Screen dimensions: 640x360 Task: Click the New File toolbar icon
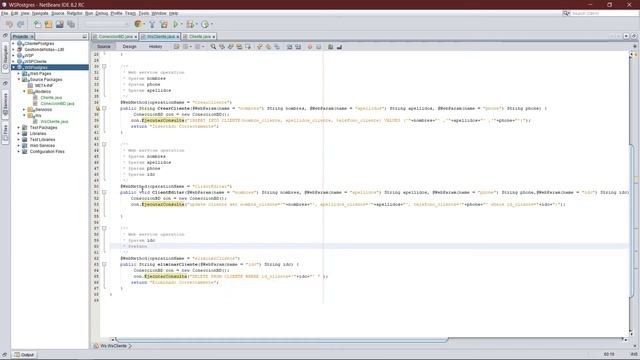click(x=37, y=24)
